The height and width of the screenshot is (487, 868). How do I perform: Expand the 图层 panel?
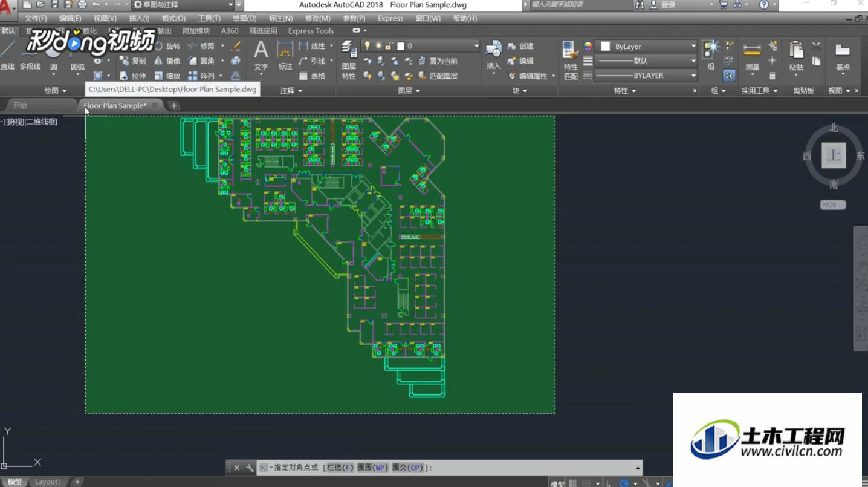point(409,91)
